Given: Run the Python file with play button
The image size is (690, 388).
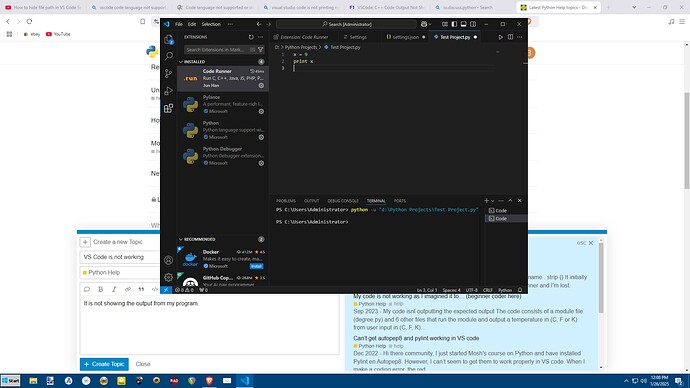Looking at the screenshot, I should click(x=501, y=37).
